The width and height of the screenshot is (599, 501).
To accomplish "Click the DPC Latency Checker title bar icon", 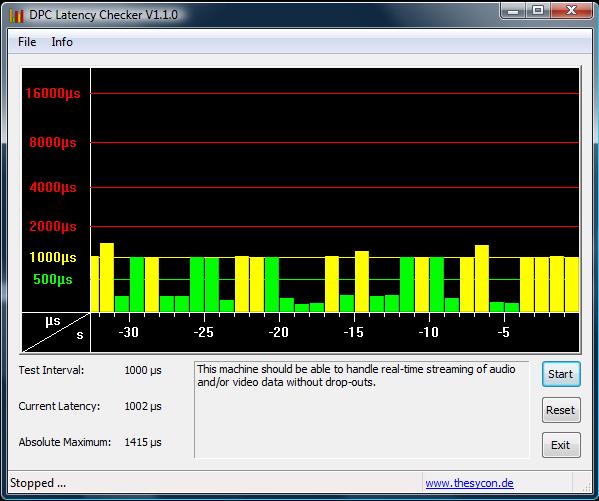I will pos(17,15).
